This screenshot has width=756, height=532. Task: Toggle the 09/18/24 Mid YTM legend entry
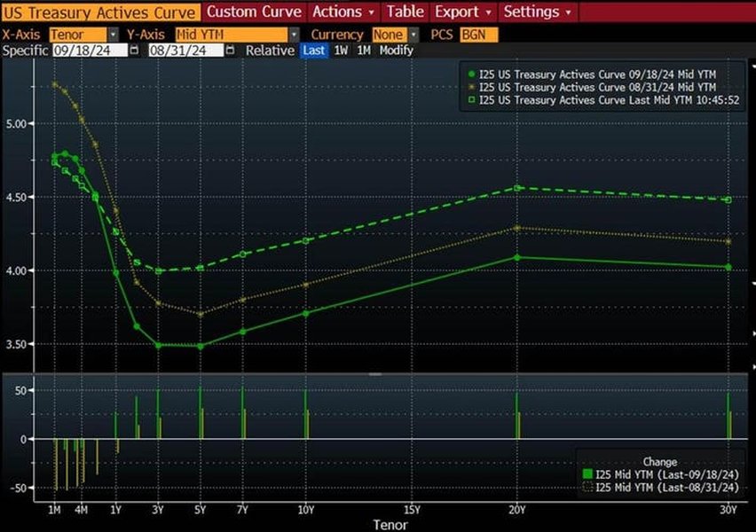592,74
